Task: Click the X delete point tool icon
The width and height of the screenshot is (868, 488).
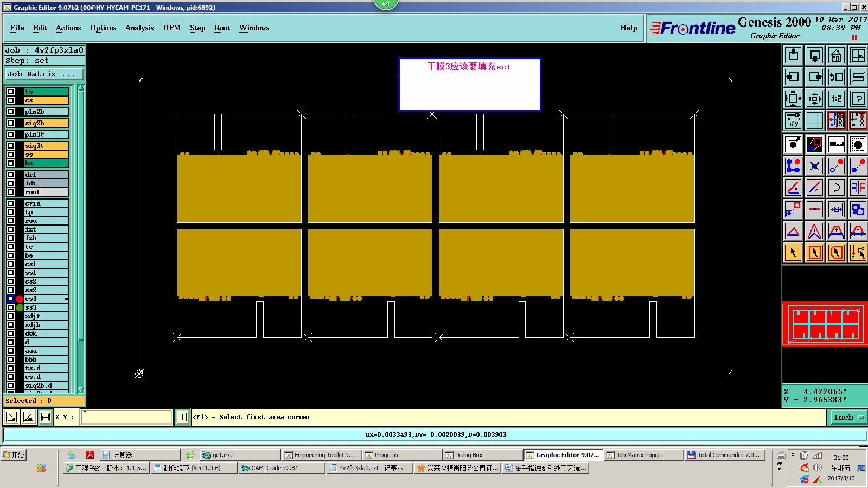Action: pos(815,166)
